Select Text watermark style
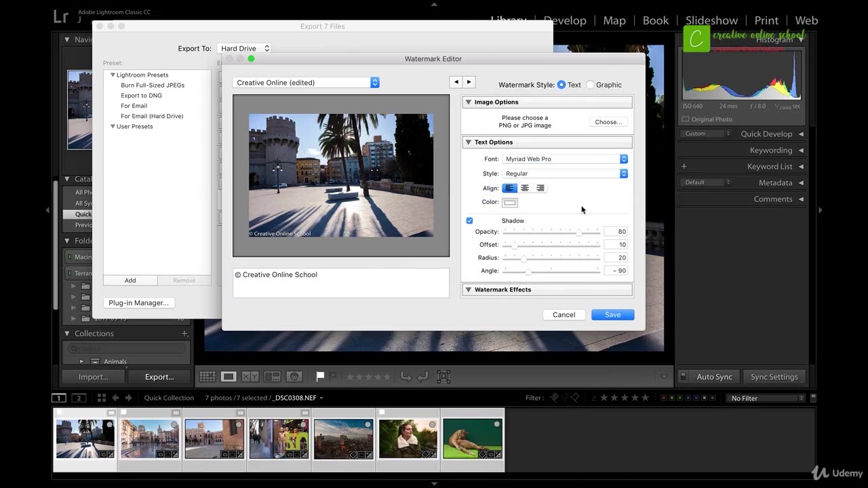 (561, 85)
